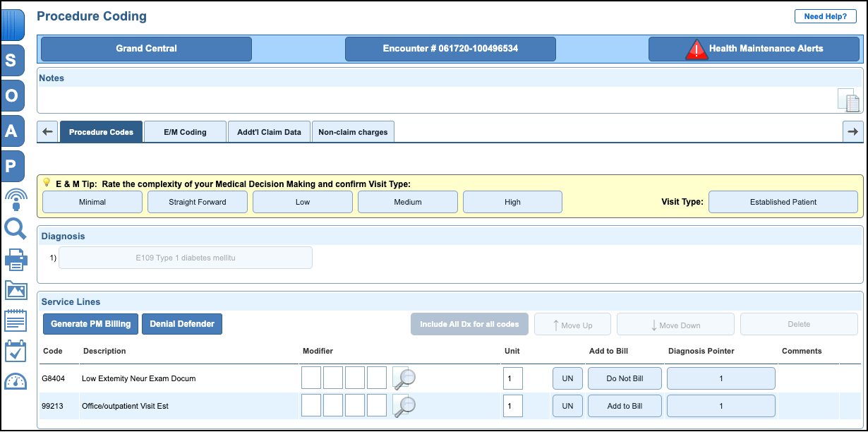Toggle billing status from Do Not Bill for G8404
The width and height of the screenshot is (868, 432).
pyautogui.click(x=624, y=378)
